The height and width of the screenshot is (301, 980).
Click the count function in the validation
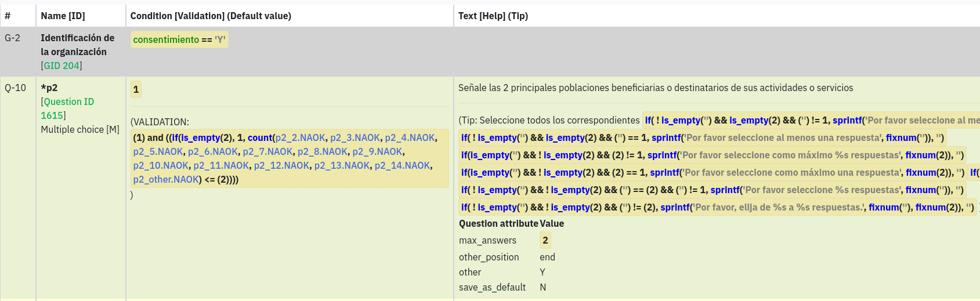[259, 137]
